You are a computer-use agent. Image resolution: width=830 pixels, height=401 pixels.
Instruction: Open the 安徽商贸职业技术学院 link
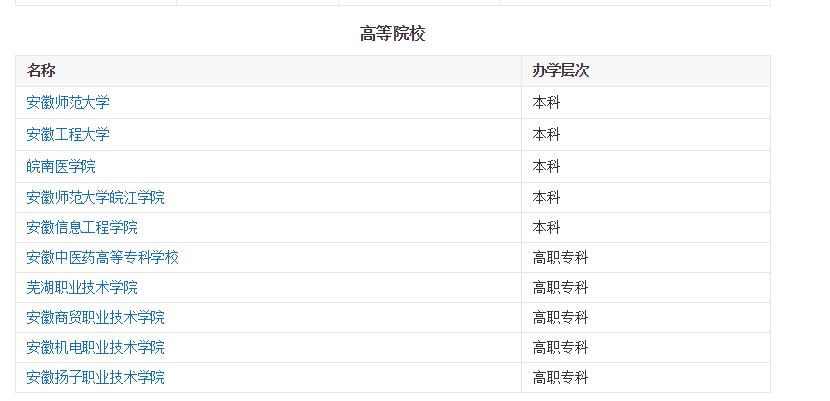coord(95,318)
